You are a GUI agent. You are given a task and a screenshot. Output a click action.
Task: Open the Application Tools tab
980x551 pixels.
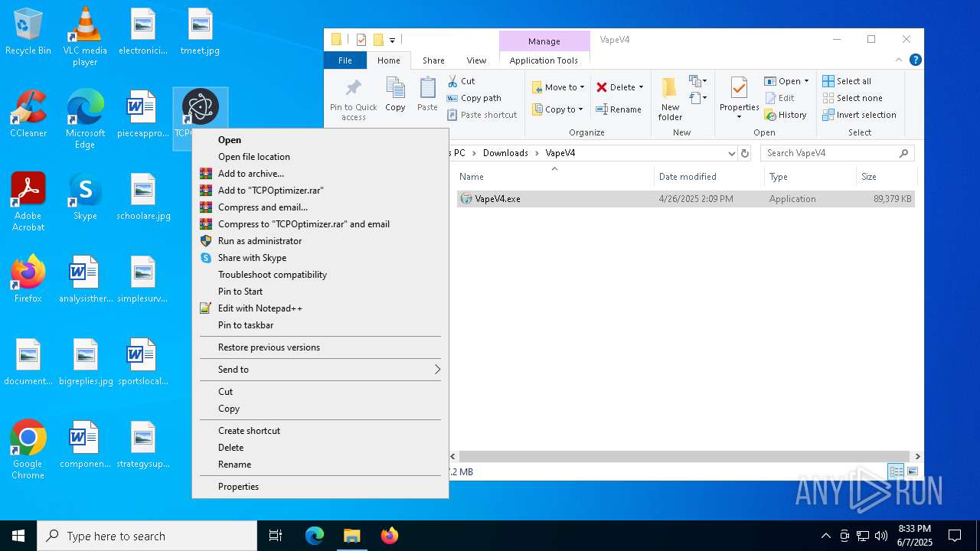point(544,60)
